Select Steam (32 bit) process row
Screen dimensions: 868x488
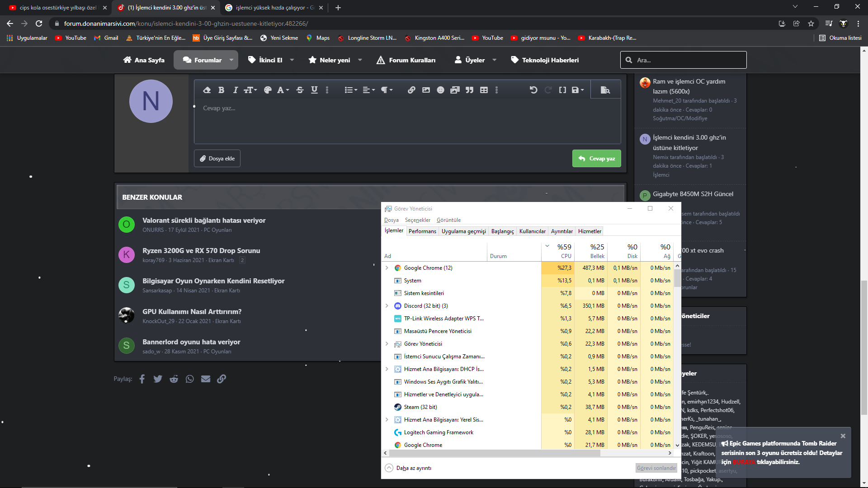pos(528,407)
